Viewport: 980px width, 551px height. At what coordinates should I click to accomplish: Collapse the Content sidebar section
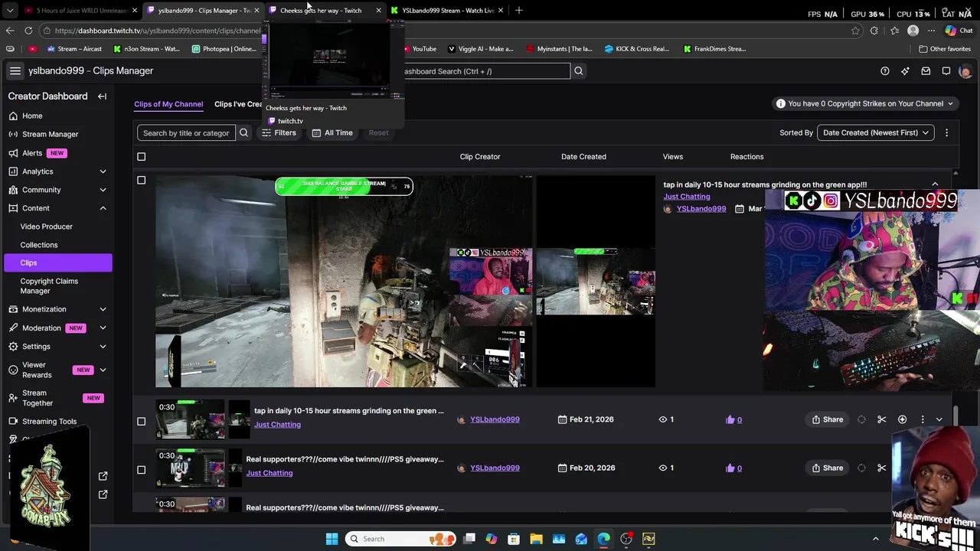click(103, 208)
